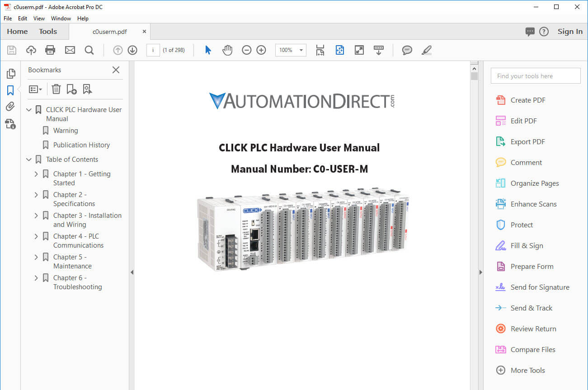Viewport: 588px width, 390px height.
Task: Activate the Hand pan tool
Action: click(227, 50)
